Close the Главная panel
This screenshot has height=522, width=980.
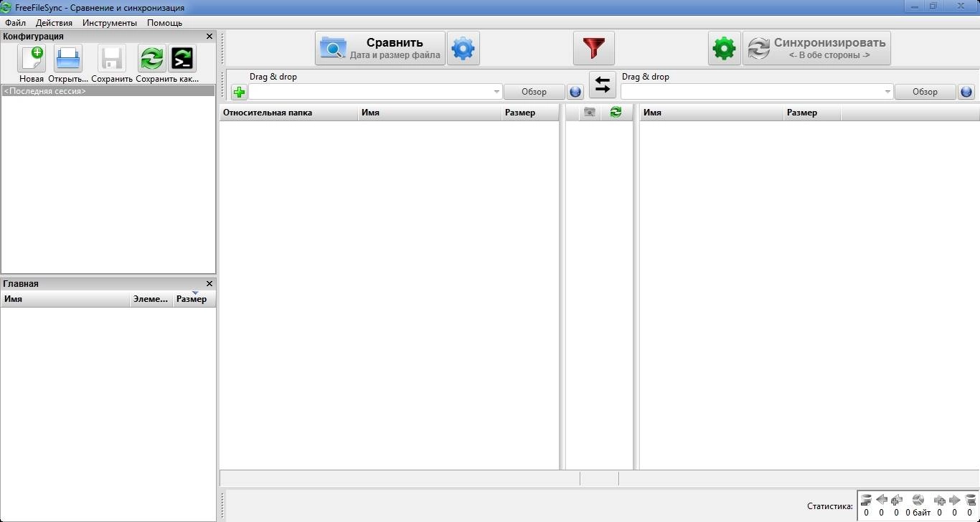point(209,283)
